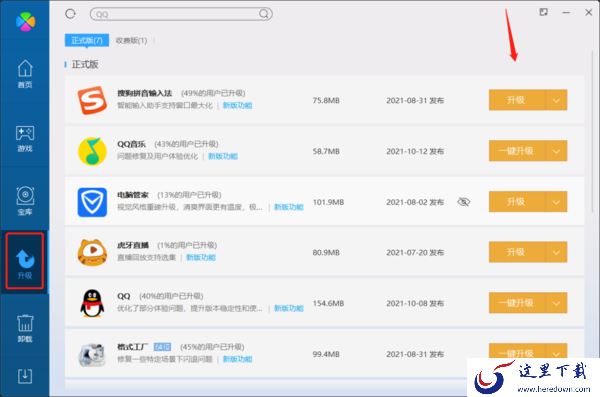The image size is (600, 397).
Task: Click the QQ penguin app icon
Action: tap(92, 303)
